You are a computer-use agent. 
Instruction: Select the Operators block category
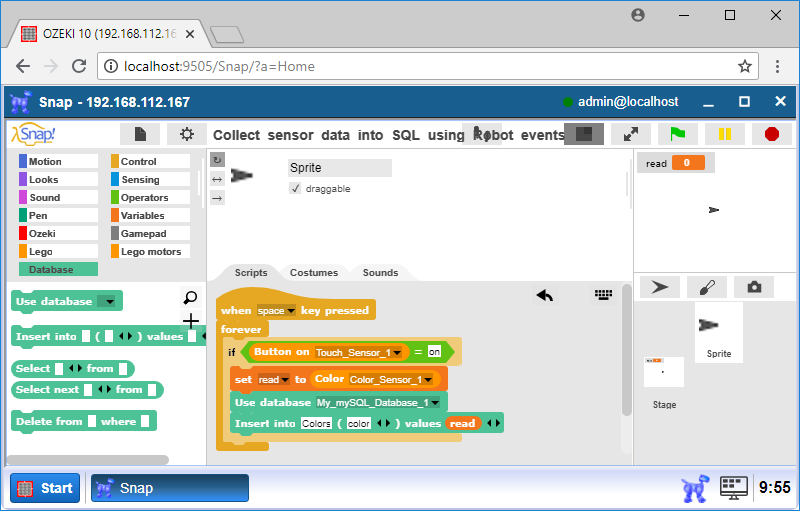click(x=151, y=197)
